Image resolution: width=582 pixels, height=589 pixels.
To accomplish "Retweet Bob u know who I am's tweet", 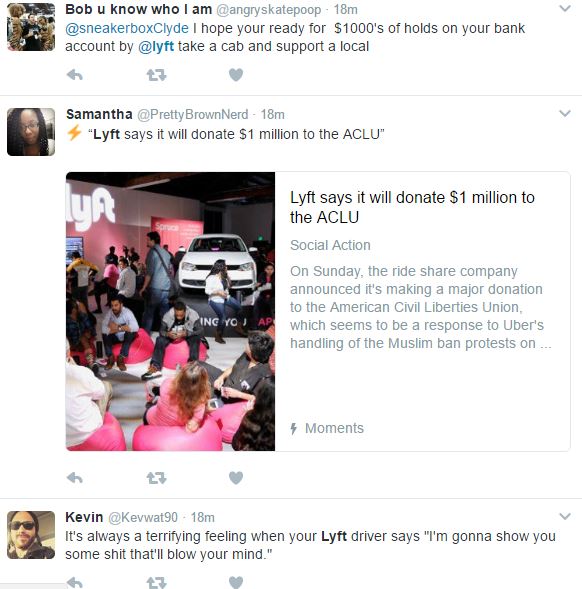I will tap(156, 75).
